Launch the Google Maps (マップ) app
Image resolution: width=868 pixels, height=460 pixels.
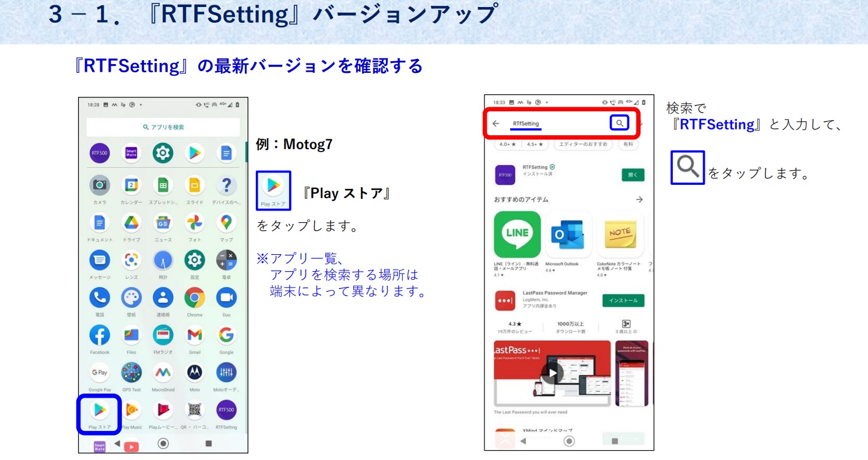pyautogui.click(x=226, y=223)
